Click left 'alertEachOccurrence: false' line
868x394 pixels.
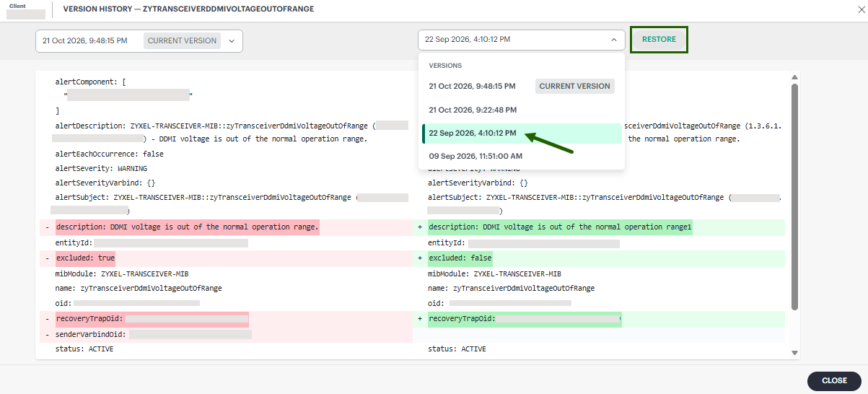[x=109, y=154]
